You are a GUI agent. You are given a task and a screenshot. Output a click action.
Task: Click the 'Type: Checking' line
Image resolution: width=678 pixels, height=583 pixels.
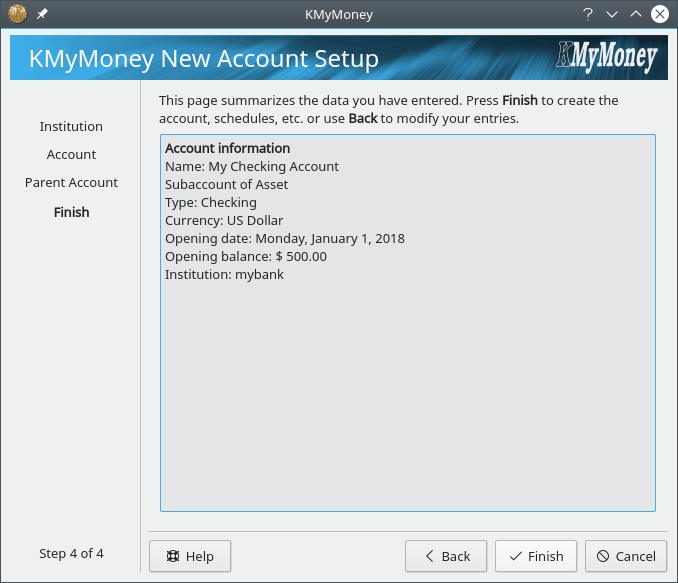point(211,202)
